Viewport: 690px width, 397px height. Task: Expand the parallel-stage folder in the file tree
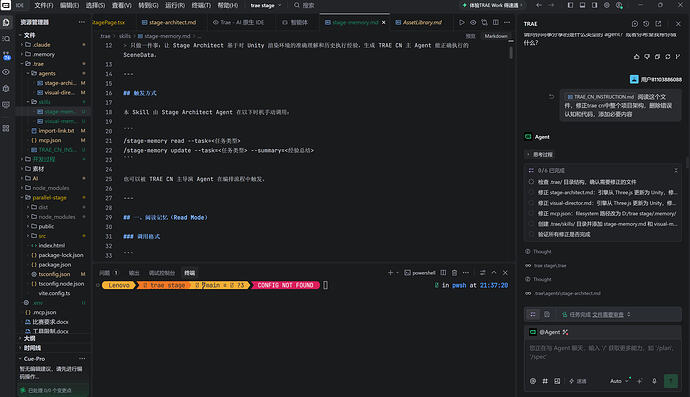49,198
